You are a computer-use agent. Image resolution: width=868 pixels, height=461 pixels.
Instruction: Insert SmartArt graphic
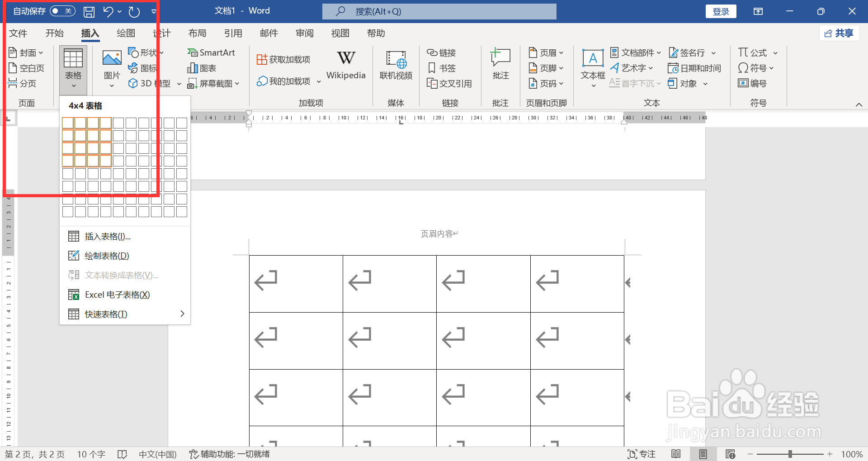click(211, 52)
